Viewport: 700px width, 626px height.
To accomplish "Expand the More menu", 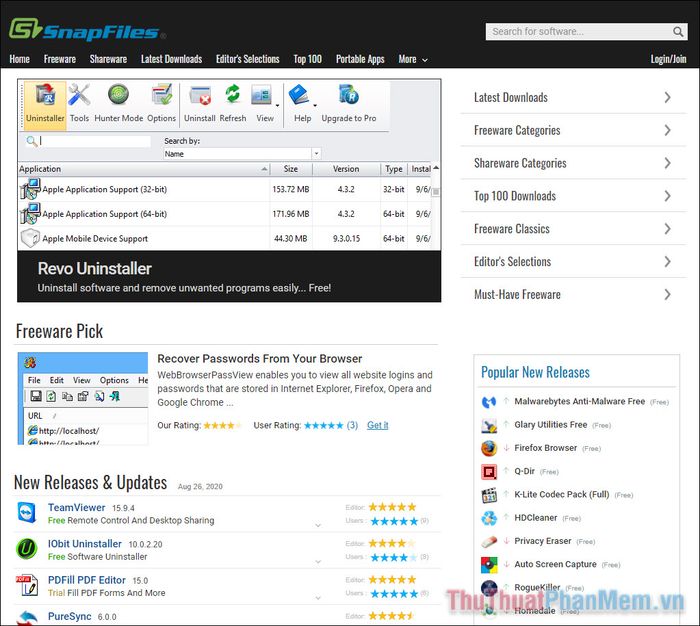I will pos(413,59).
